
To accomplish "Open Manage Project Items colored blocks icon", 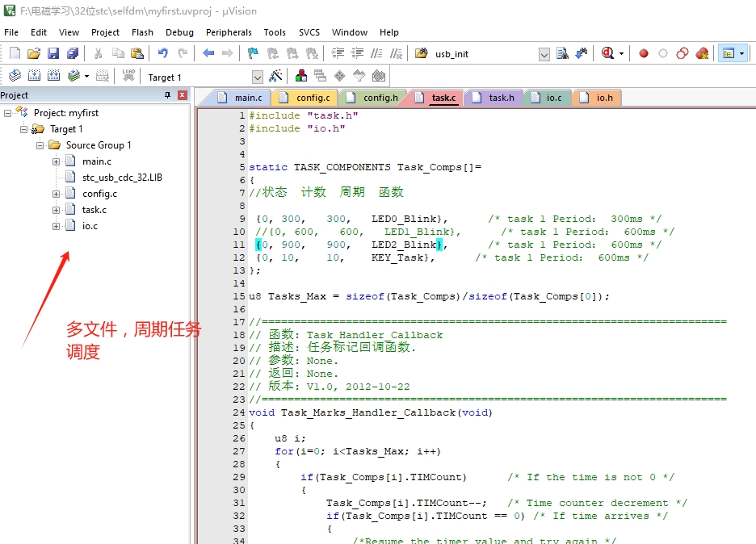I will pyautogui.click(x=301, y=76).
